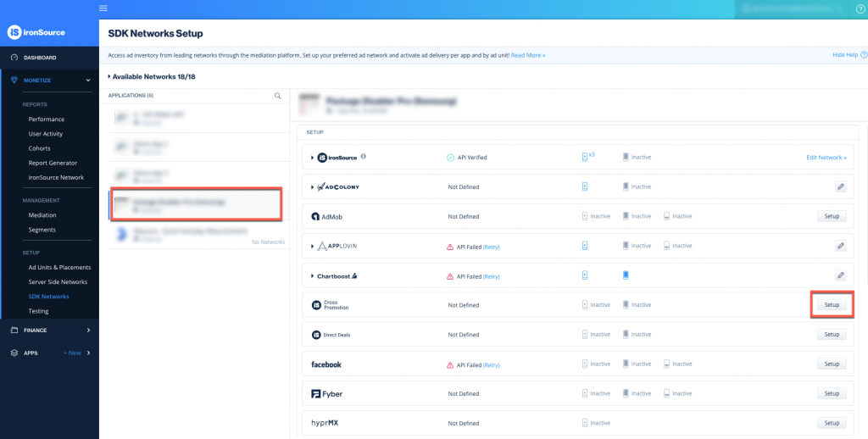
Task: Expand the Available Networks 18/18 section
Action: pyautogui.click(x=109, y=76)
